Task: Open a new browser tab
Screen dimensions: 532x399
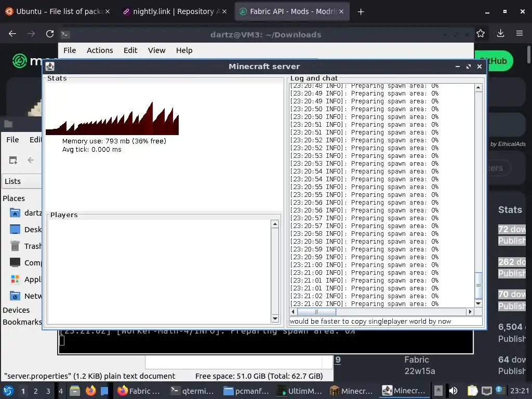Action: [361, 12]
